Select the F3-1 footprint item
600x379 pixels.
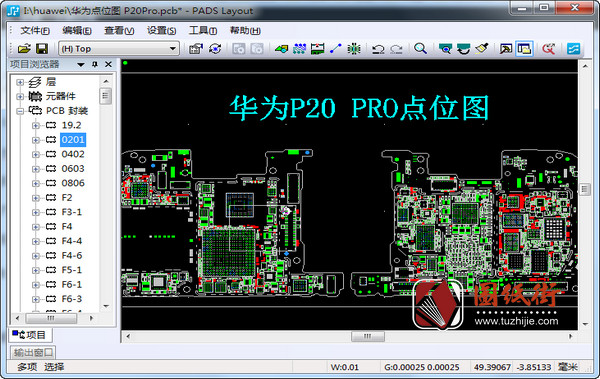(x=72, y=212)
